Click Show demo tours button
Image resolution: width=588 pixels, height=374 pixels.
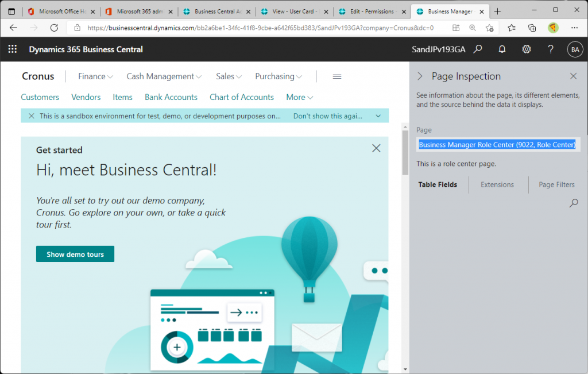[75, 254]
